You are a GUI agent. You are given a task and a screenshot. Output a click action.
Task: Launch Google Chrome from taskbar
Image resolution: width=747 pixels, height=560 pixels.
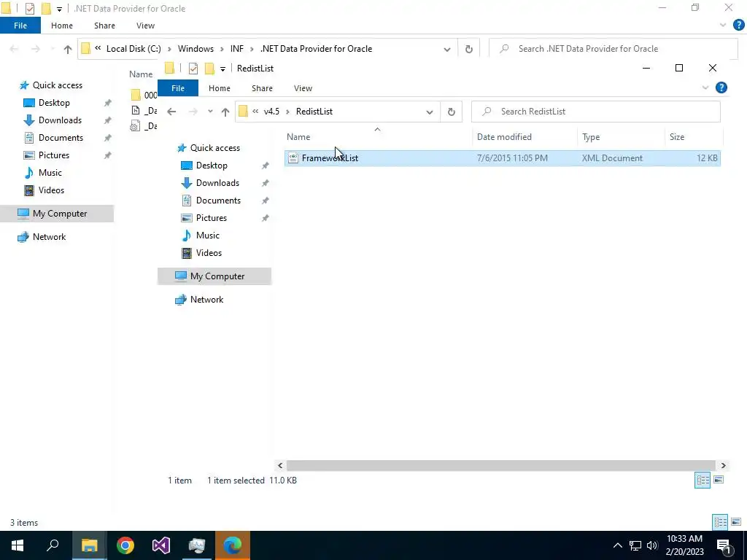click(125, 545)
